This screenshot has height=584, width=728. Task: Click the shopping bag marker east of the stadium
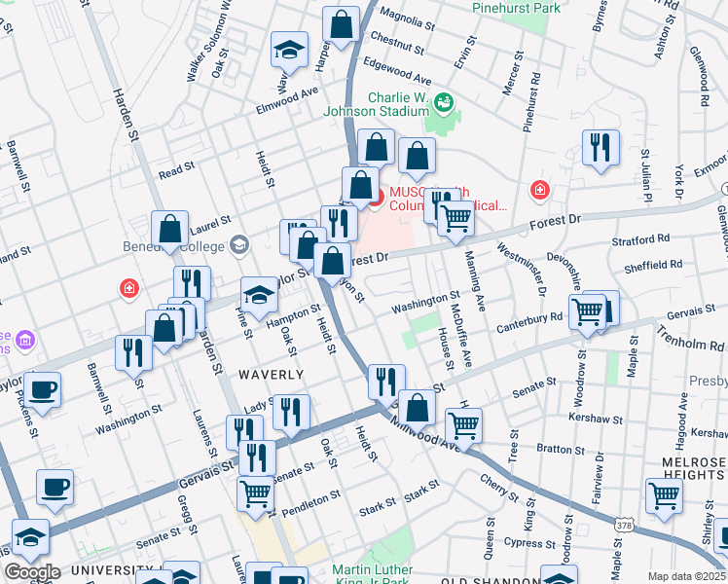click(417, 157)
